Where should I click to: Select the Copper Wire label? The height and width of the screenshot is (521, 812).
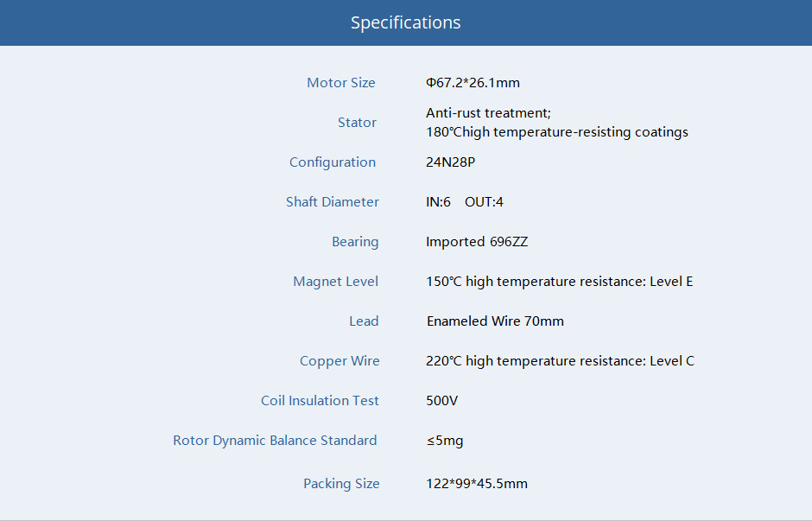tap(339, 361)
